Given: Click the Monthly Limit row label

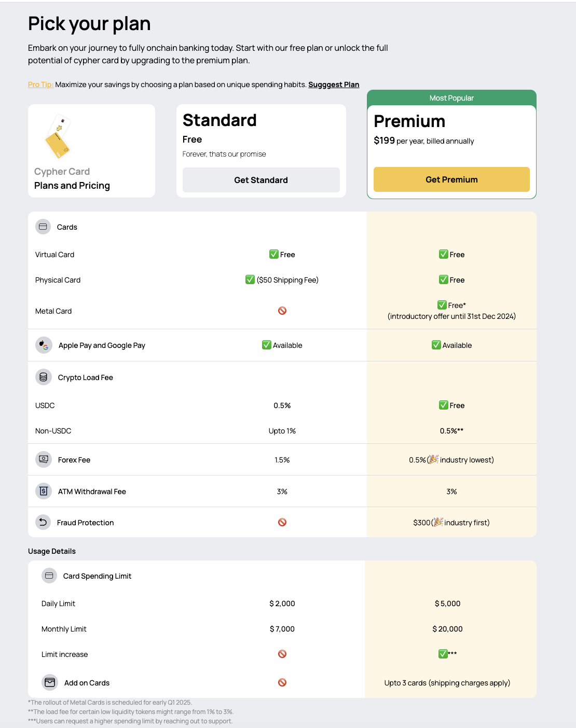Looking at the screenshot, I should (x=64, y=629).
